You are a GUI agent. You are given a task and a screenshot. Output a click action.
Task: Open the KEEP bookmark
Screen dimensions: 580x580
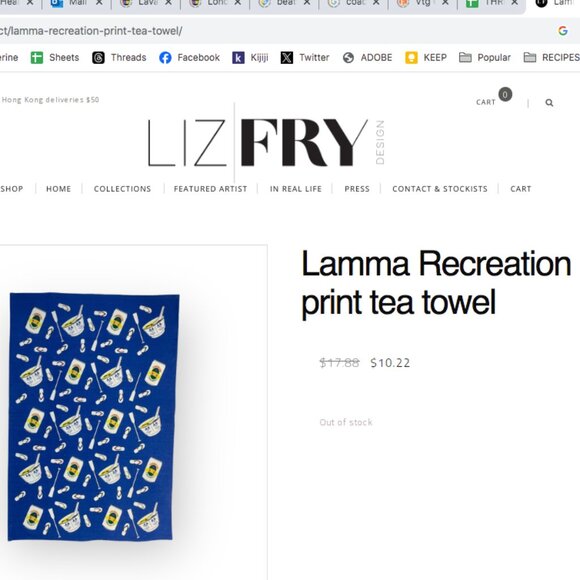tap(426, 58)
